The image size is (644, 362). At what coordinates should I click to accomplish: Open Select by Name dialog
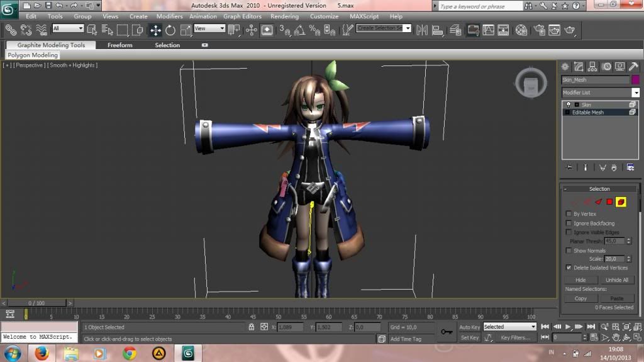(x=107, y=30)
